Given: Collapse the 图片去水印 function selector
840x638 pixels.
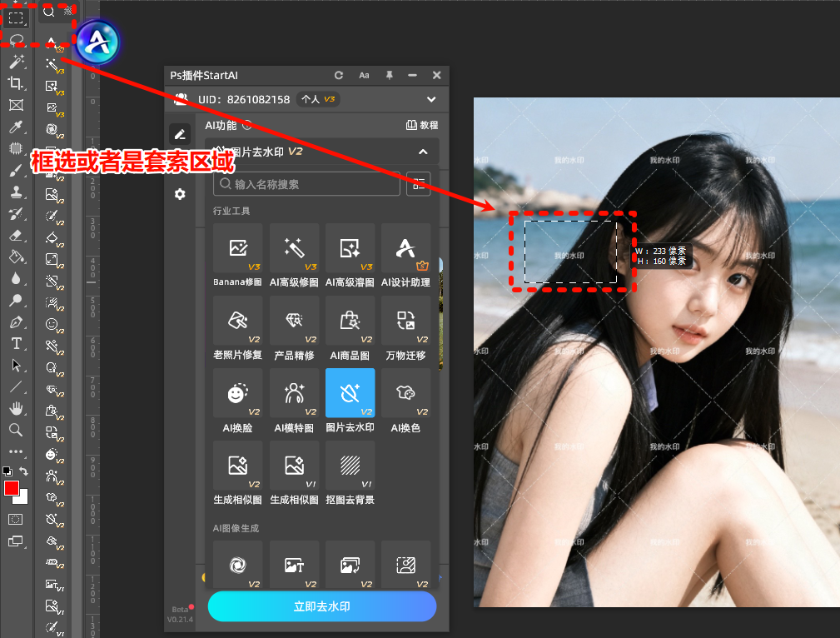Looking at the screenshot, I should point(423,152).
